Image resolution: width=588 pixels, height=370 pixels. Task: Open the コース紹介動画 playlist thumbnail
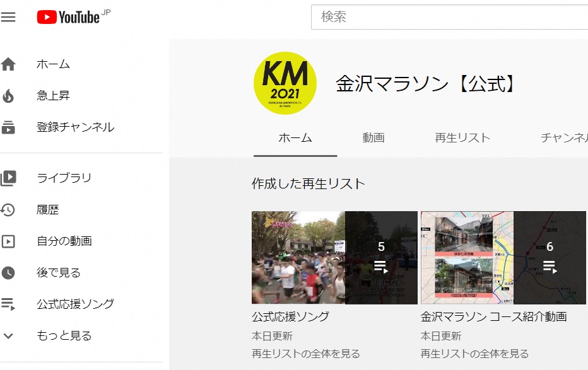(x=503, y=258)
